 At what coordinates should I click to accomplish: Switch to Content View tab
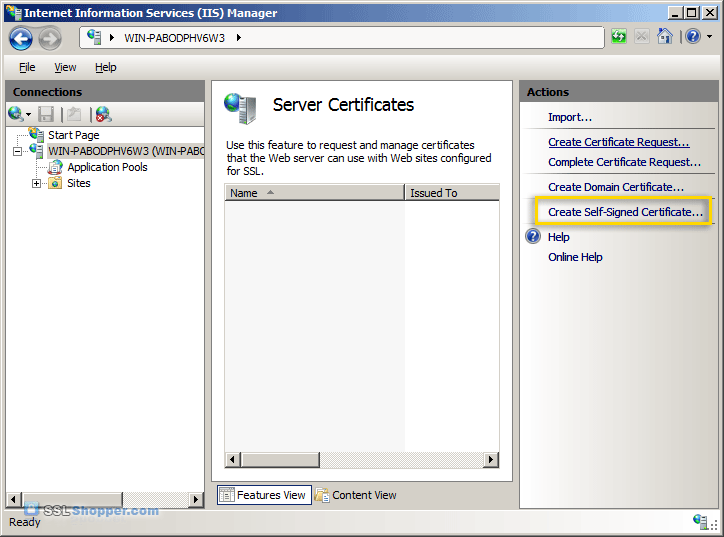point(355,495)
